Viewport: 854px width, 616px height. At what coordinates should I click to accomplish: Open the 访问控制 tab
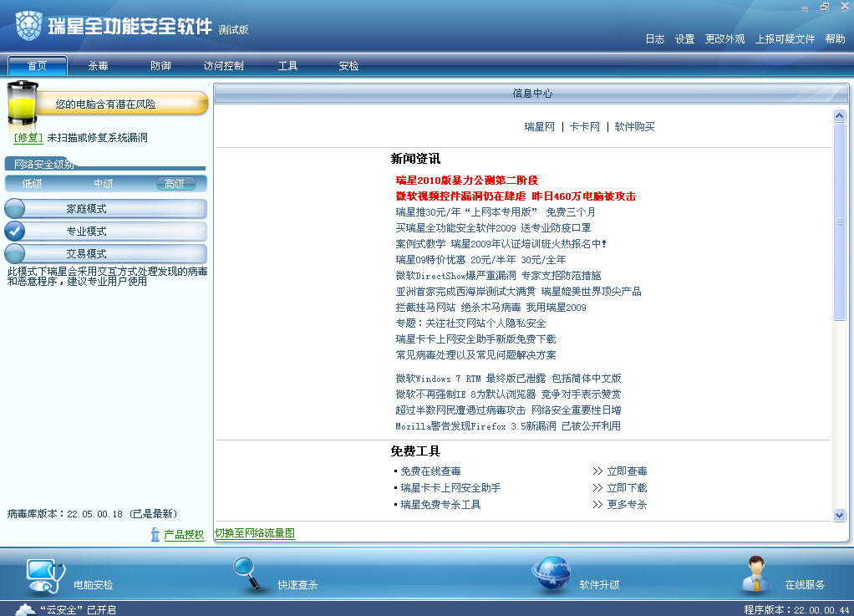pos(223,66)
